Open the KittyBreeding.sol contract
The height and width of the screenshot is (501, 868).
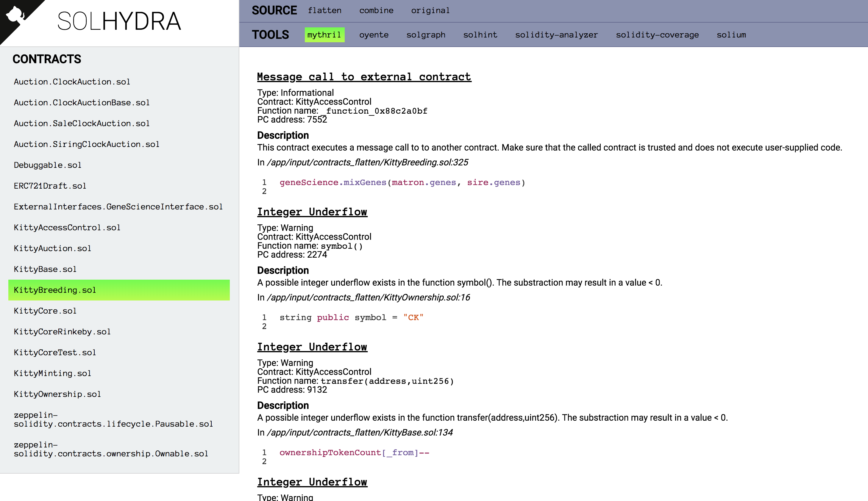[x=55, y=290]
